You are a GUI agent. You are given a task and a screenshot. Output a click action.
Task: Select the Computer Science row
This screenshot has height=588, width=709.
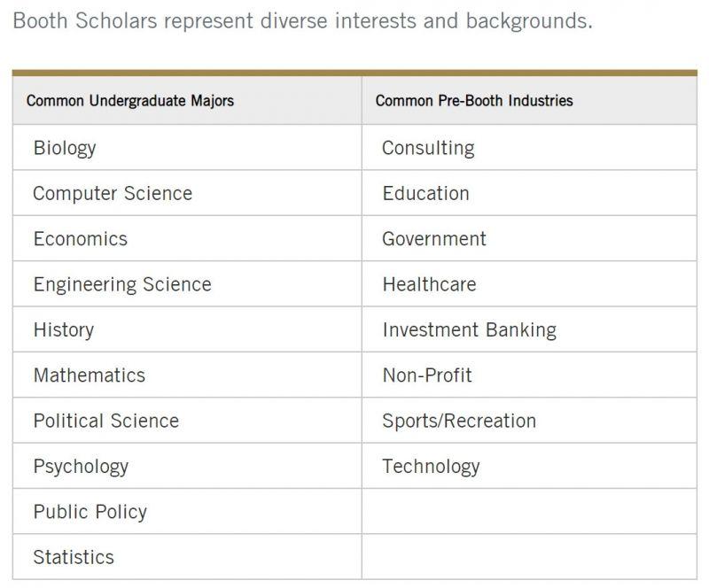coord(113,193)
